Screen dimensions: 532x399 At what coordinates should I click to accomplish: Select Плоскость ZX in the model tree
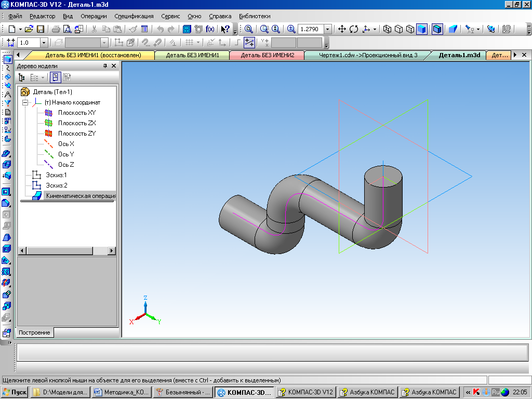77,123
